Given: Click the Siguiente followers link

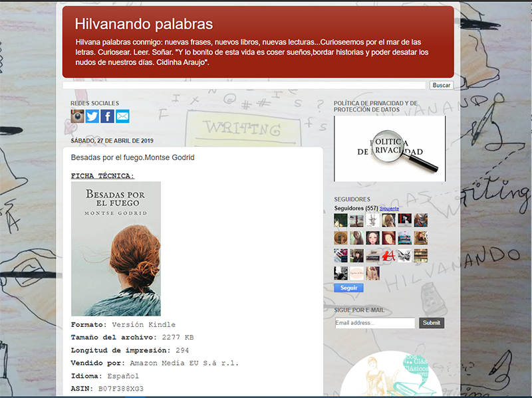Looking at the screenshot, I should tap(389, 209).
